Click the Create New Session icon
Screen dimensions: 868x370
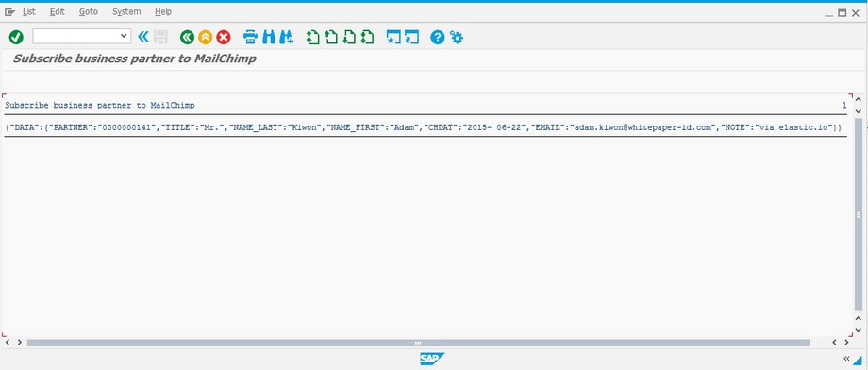pyautogui.click(x=393, y=37)
